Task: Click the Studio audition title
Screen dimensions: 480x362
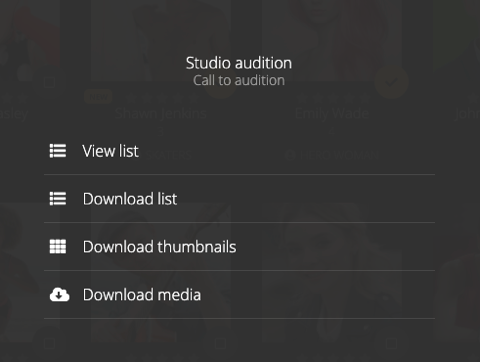Action: tap(239, 63)
